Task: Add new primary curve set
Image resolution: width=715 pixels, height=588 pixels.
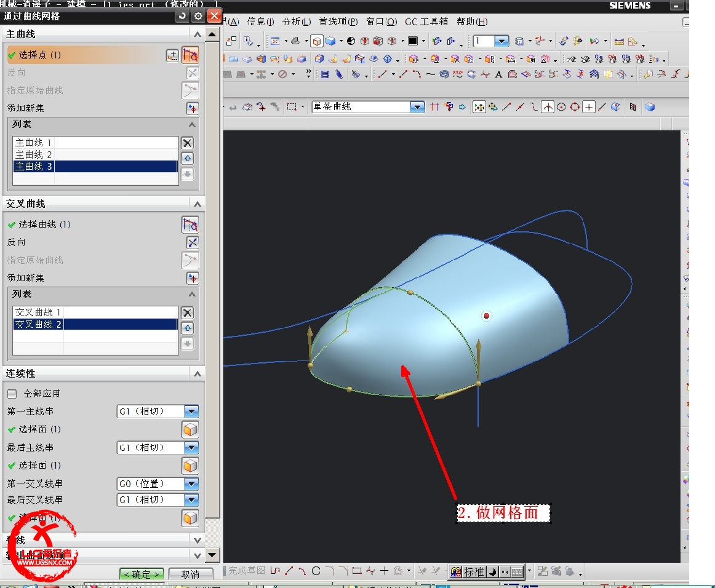Action: point(193,108)
